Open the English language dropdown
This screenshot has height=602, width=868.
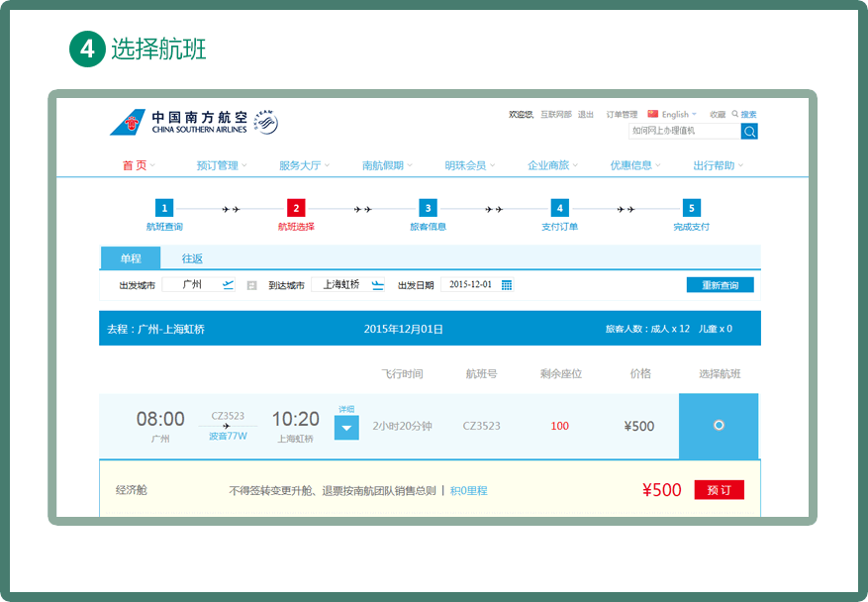pos(675,115)
